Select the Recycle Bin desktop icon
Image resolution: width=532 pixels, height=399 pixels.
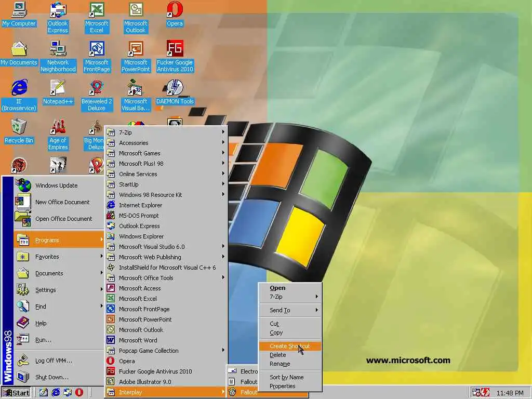click(x=19, y=131)
